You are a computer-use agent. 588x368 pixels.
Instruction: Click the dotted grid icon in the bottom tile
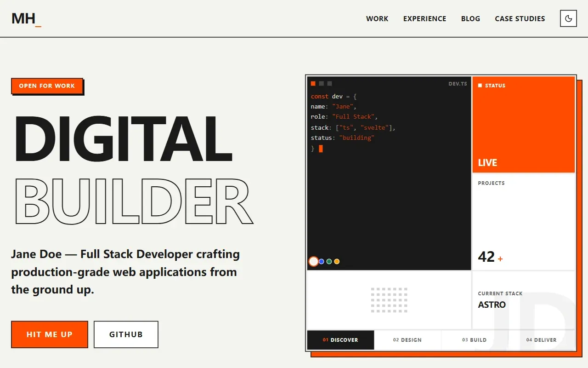pos(389,300)
